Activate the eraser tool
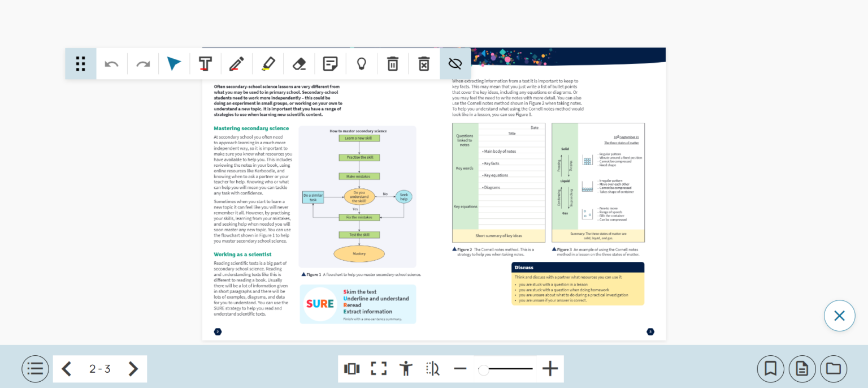868x388 pixels. click(x=299, y=63)
